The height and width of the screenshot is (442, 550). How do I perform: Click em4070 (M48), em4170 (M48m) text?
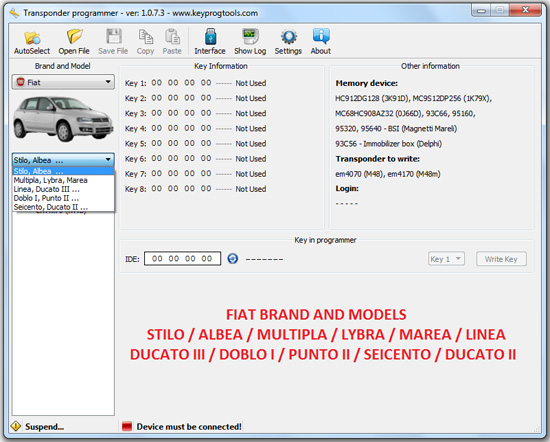(x=388, y=174)
